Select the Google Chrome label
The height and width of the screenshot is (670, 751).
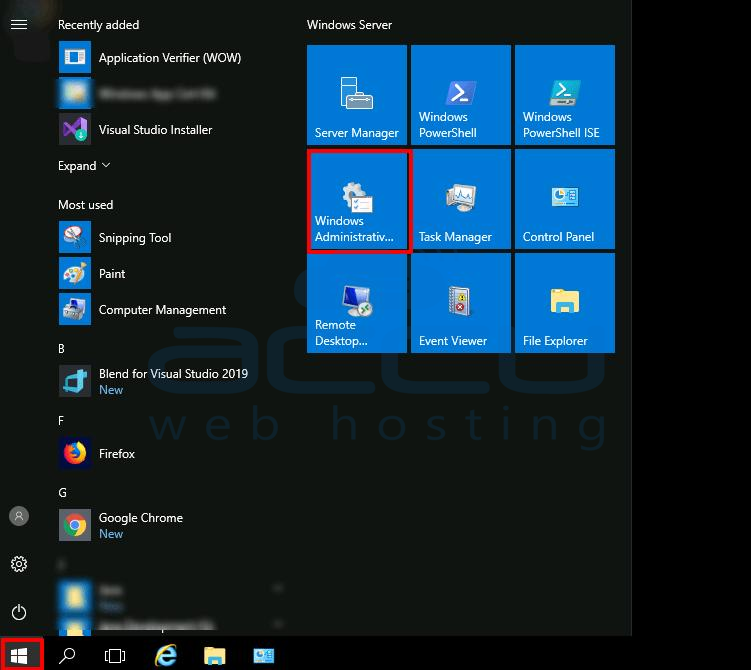click(x=141, y=518)
